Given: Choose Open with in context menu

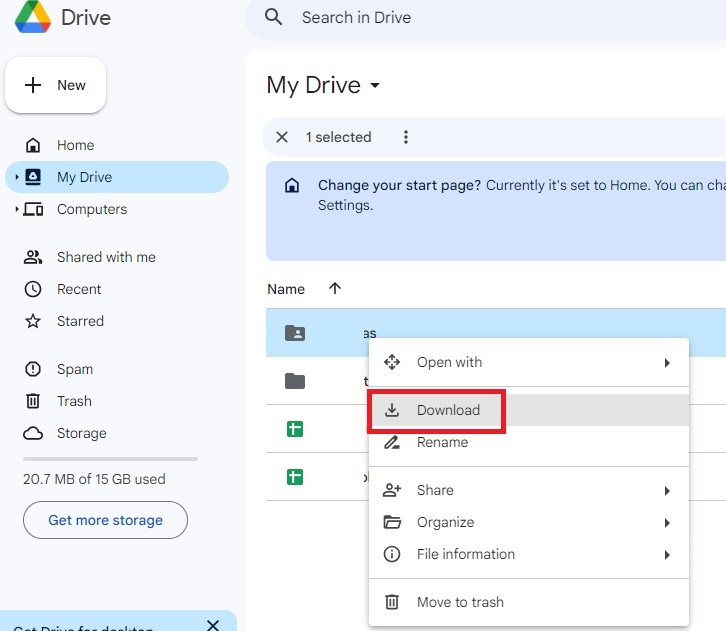Looking at the screenshot, I should (529, 362).
